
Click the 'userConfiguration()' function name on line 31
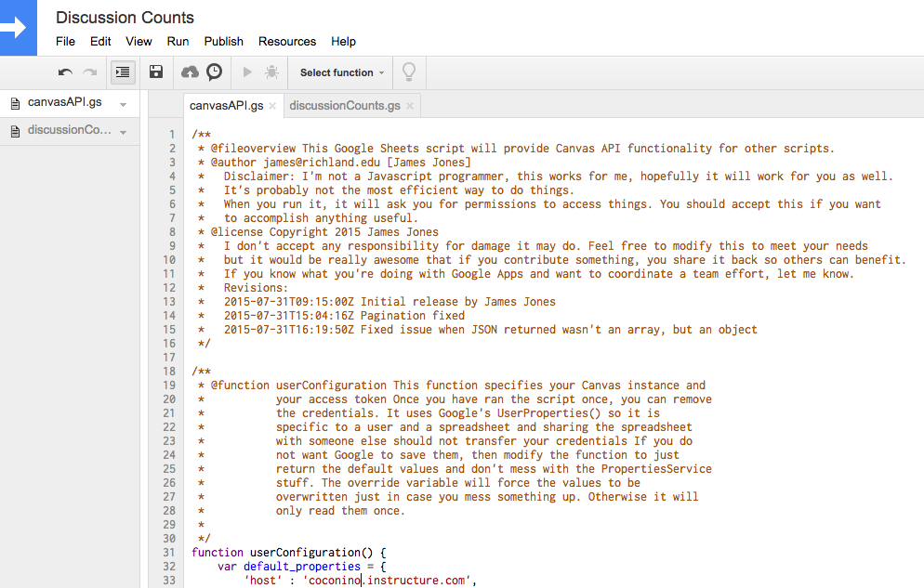click(x=311, y=553)
